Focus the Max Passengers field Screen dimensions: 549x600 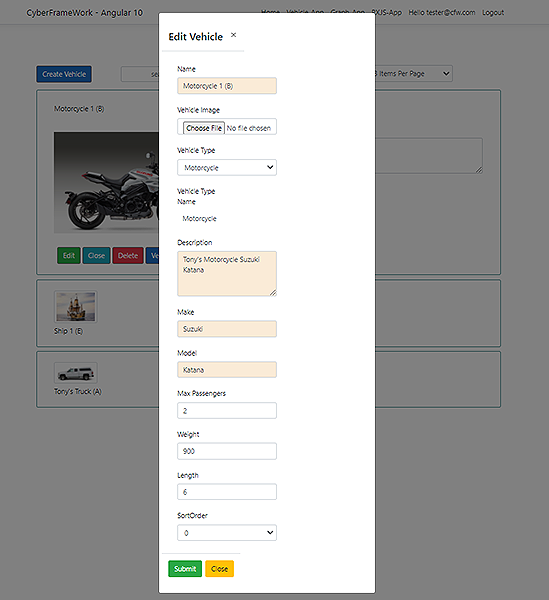pyautogui.click(x=227, y=411)
